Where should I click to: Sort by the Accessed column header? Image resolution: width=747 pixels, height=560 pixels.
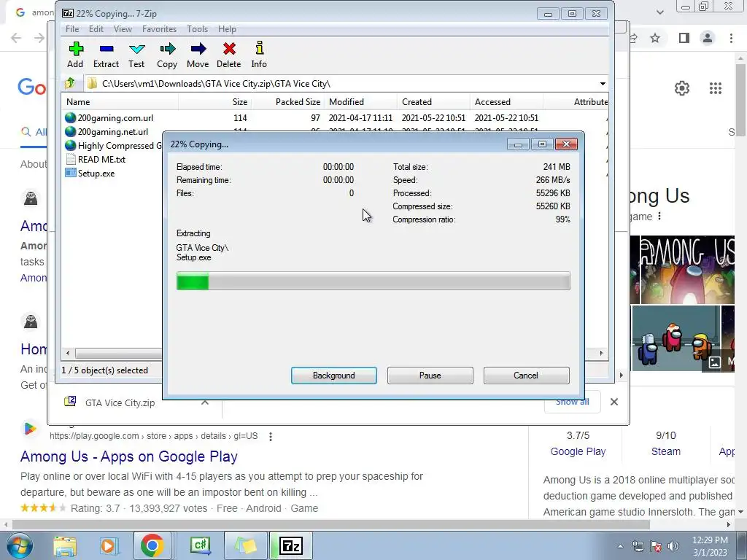(x=506, y=102)
